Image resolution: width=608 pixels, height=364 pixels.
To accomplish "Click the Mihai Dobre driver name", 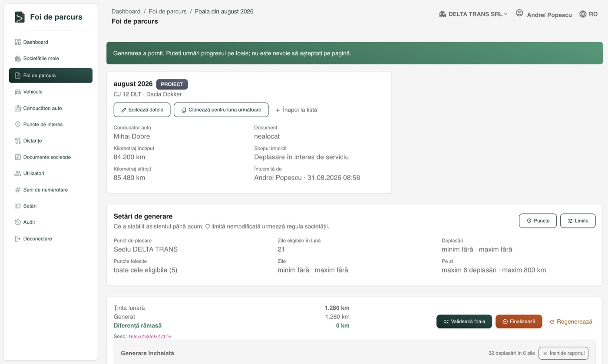I will 132,136.
